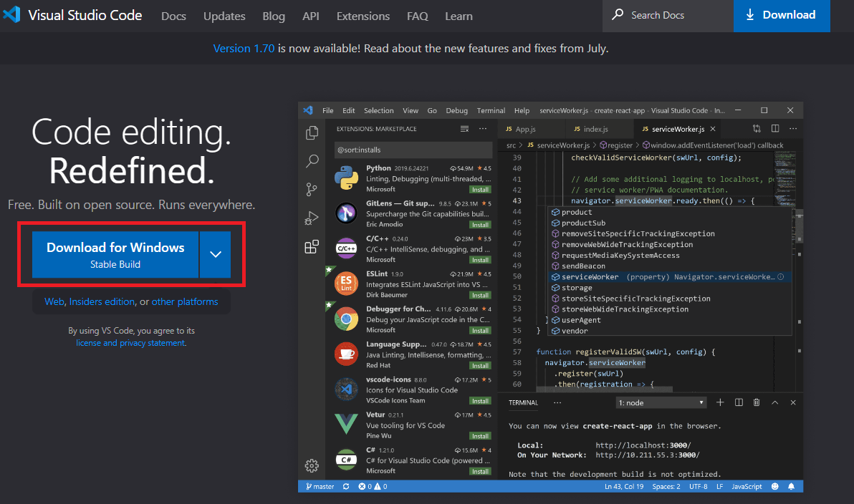Install the Vetur extension
The image size is (854, 504).
(x=480, y=436)
